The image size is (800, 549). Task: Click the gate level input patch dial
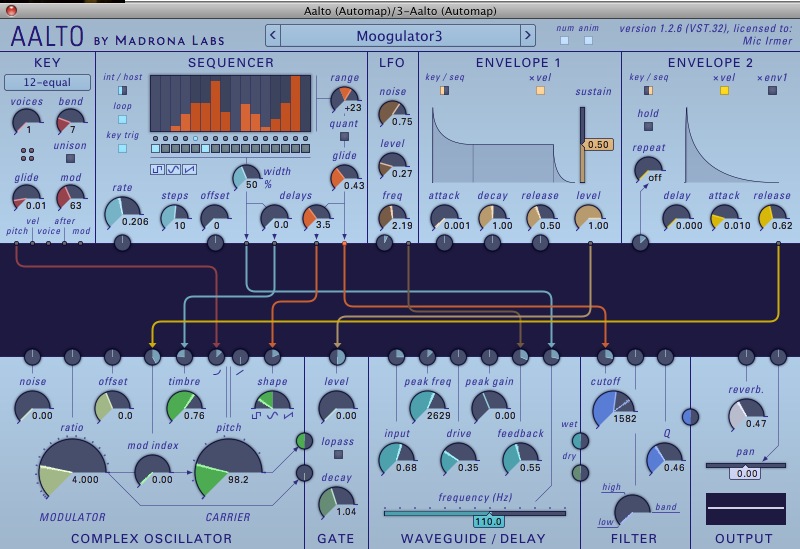click(337, 357)
